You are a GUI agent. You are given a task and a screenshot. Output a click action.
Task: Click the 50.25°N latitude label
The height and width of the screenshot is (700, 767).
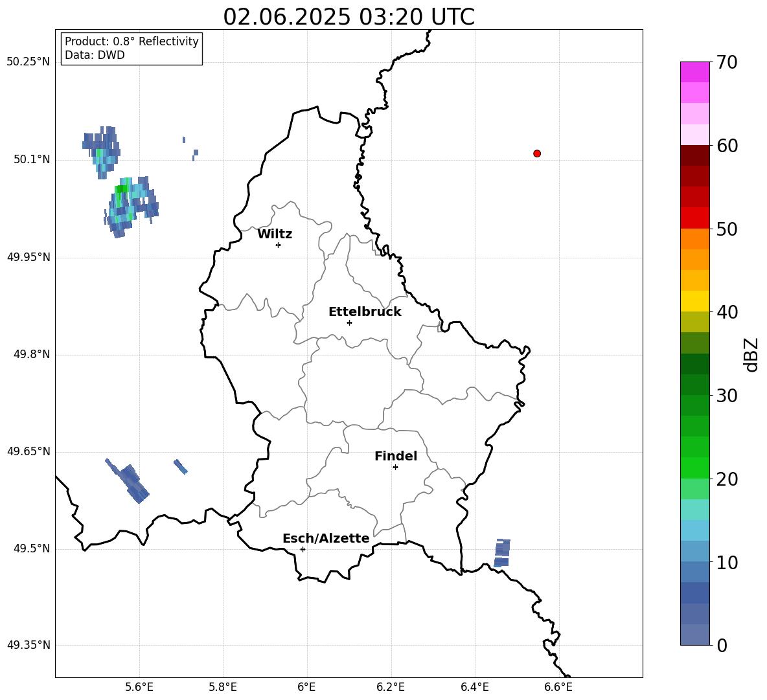pos(29,62)
